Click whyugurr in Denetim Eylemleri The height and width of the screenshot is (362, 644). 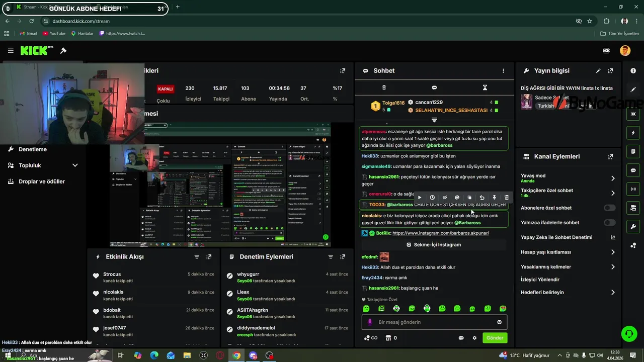pos(248,275)
